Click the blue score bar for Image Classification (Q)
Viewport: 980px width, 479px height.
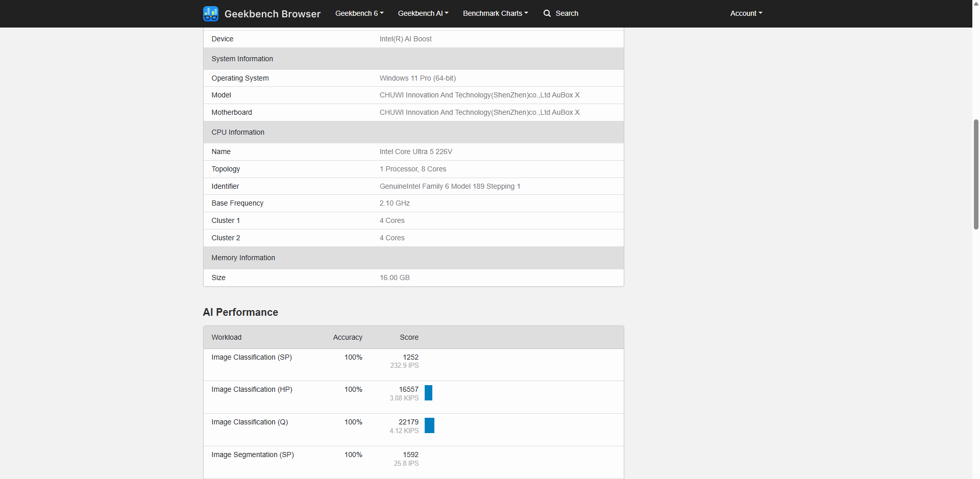coord(429,425)
